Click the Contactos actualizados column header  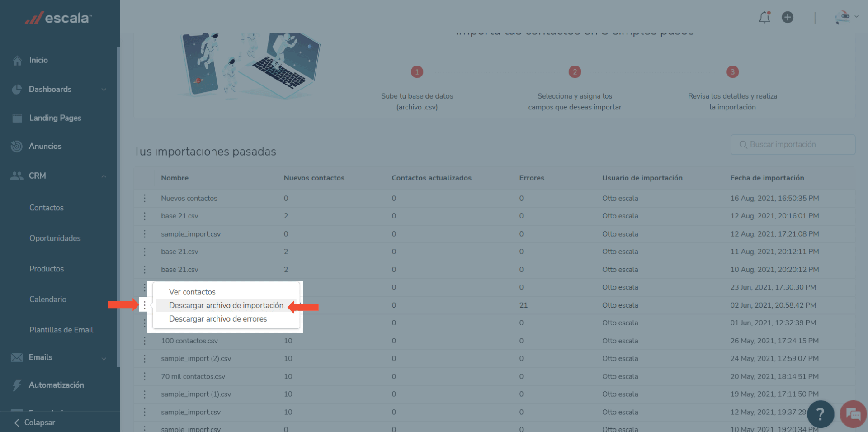click(431, 178)
